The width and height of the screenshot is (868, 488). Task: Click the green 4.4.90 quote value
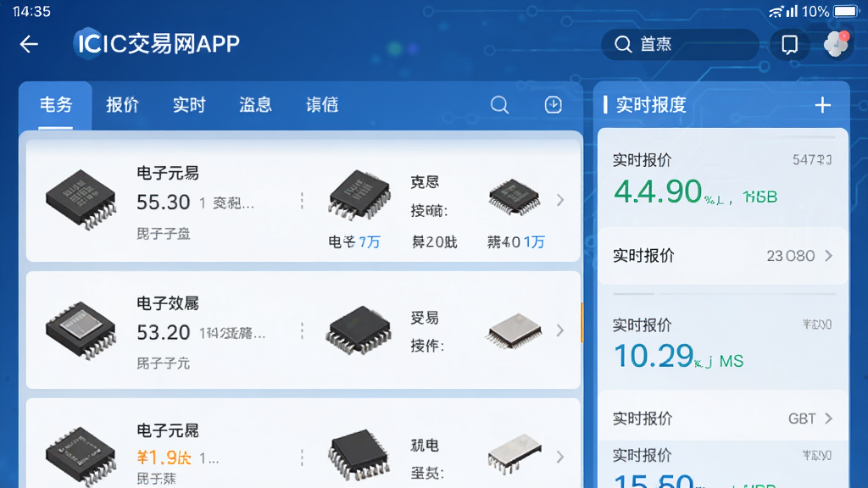point(658,191)
